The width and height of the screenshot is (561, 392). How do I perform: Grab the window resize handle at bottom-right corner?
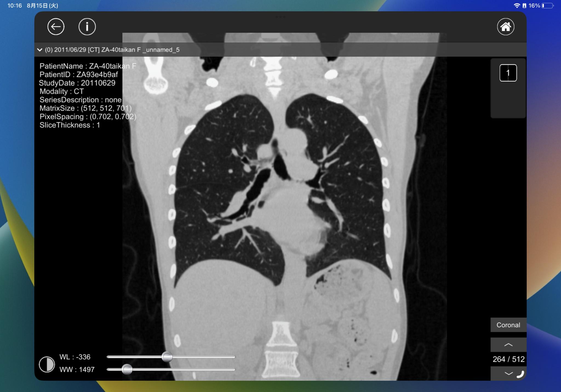[x=521, y=374]
